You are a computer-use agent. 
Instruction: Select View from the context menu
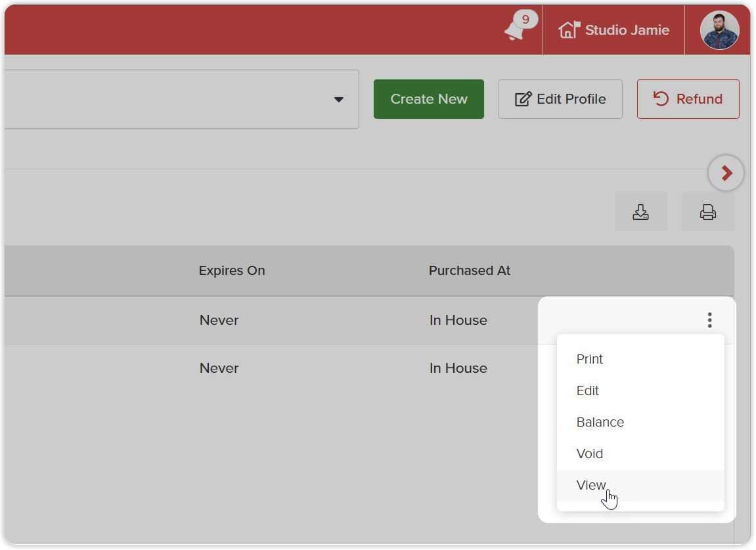click(640, 486)
